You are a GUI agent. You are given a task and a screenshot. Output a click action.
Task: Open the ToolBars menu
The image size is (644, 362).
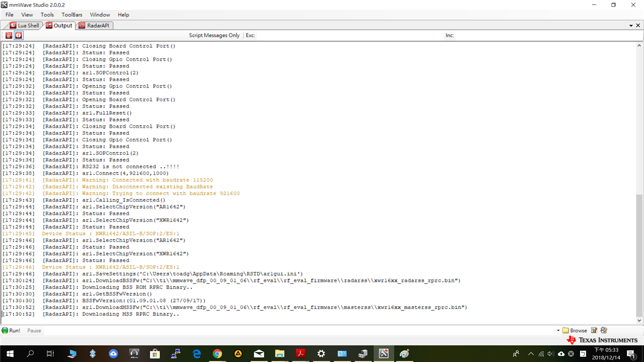(72, 15)
